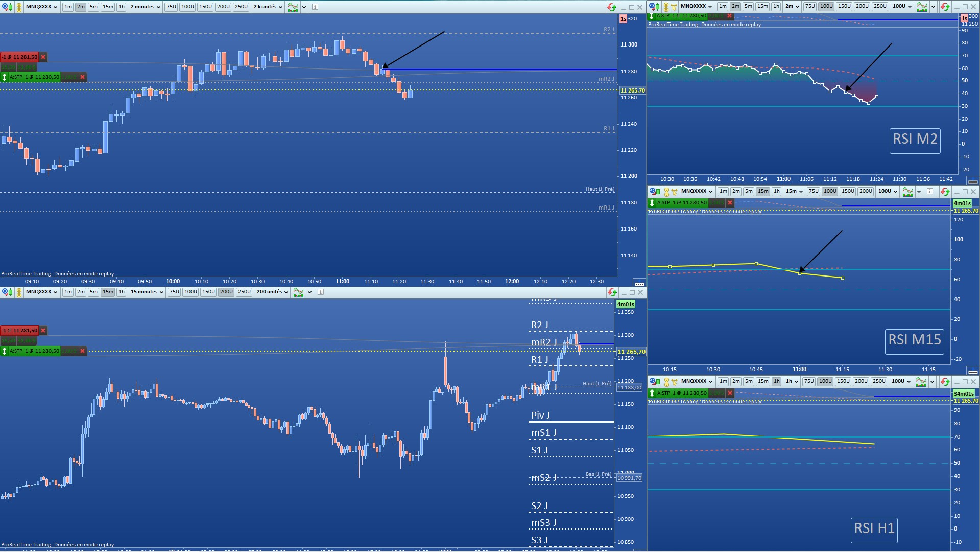Click the A:STP 1 @ 11 280,50 label, top-left chart
The width and height of the screenshot is (980, 552).
pos(34,77)
